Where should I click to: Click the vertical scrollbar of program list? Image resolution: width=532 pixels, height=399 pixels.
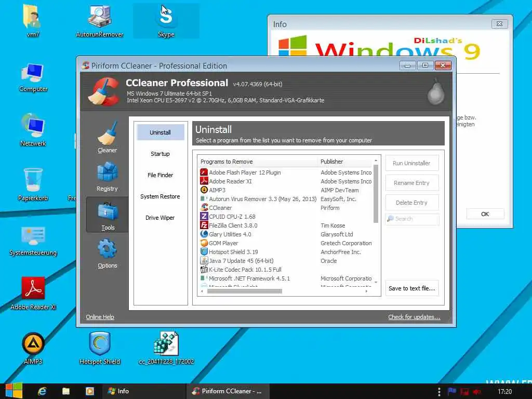coord(376,194)
